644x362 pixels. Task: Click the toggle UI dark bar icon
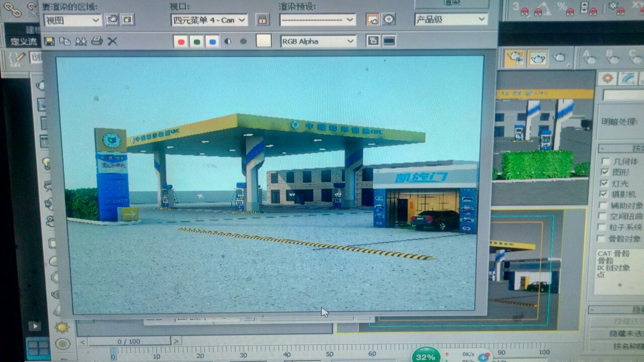(x=389, y=41)
